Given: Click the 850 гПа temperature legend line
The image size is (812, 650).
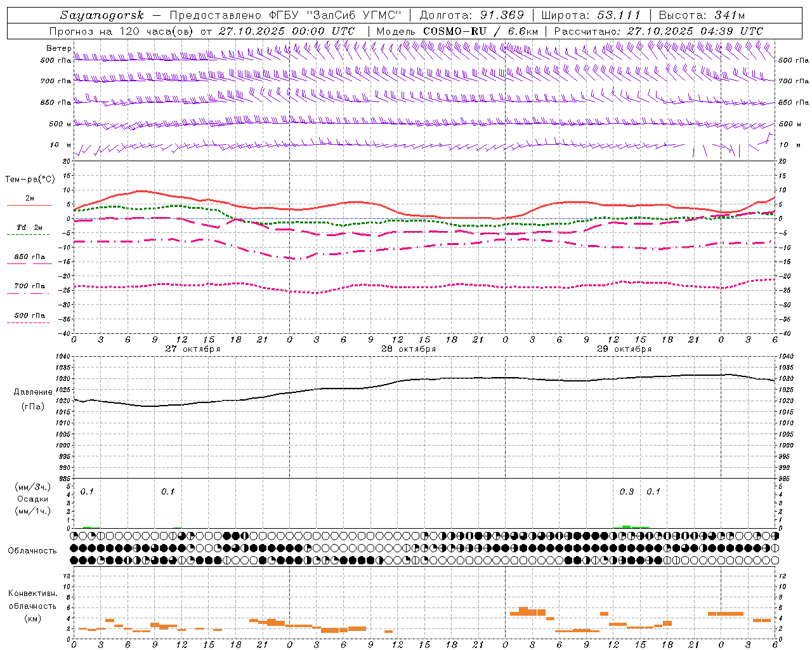Looking at the screenshot, I should point(29,262).
